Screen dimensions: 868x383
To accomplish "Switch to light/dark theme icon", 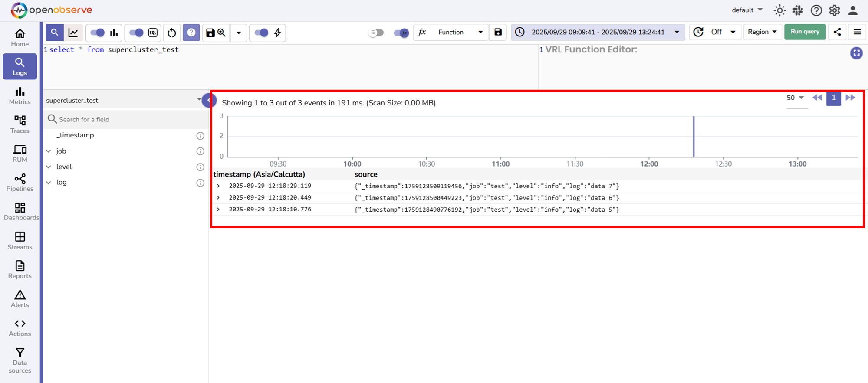I will tap(779, 10).
